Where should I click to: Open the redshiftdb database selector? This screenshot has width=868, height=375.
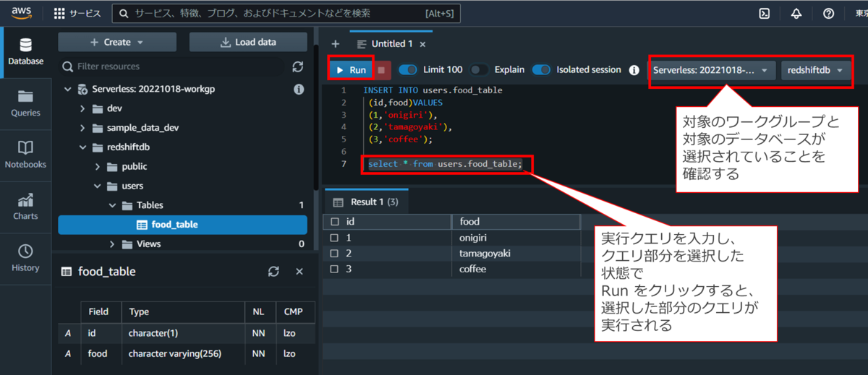click(x=815, y=70)
